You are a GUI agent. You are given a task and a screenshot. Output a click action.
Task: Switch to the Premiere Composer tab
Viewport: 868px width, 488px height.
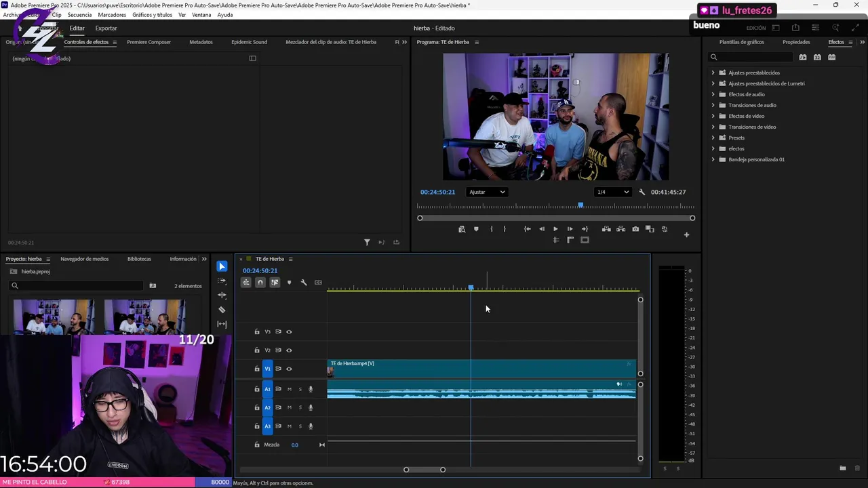click(149, 42)
